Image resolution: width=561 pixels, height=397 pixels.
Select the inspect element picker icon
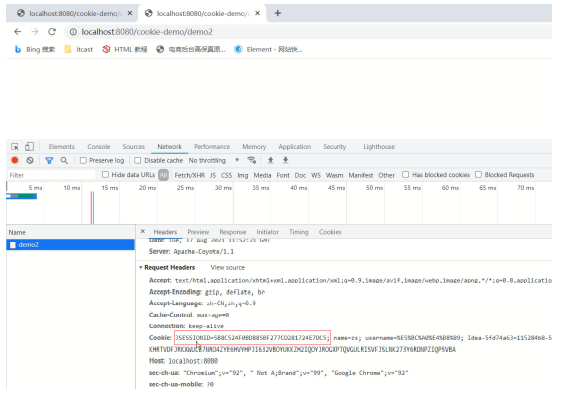[15, 147]
